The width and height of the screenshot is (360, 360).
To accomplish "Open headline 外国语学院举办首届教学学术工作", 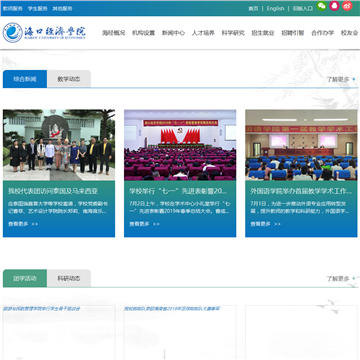I will point(301,191).
